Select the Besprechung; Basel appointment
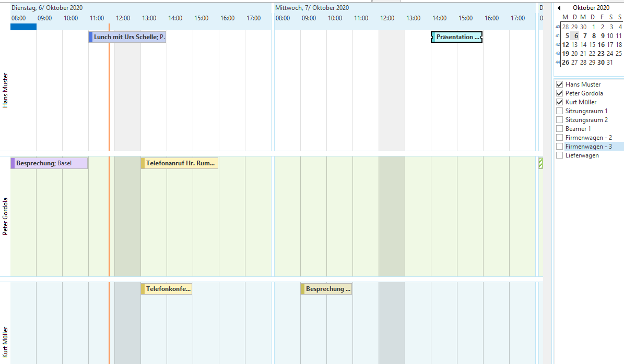 [49, 163]
